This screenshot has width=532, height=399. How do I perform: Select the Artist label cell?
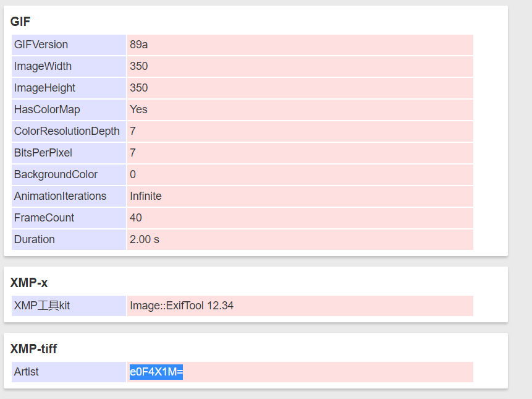pos(25,372)
